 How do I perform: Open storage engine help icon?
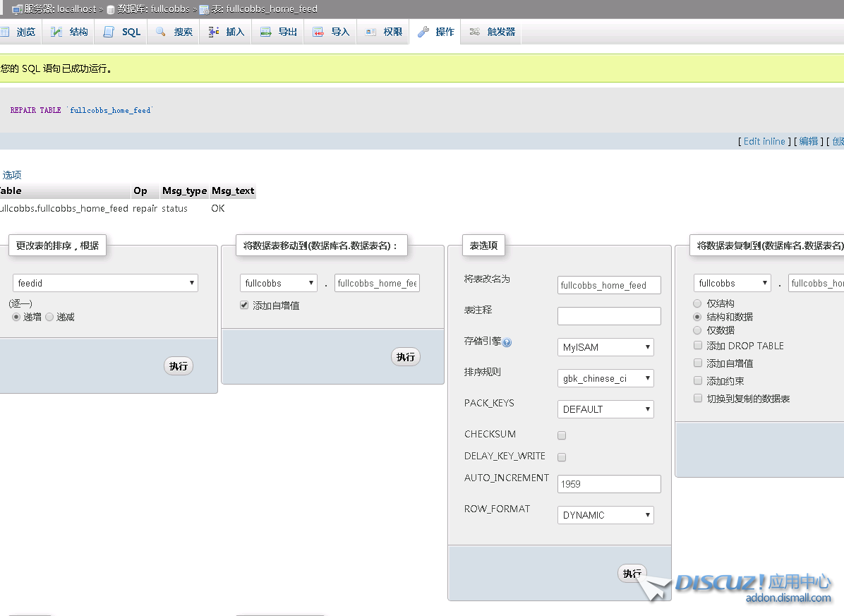(x=507, y=342)
